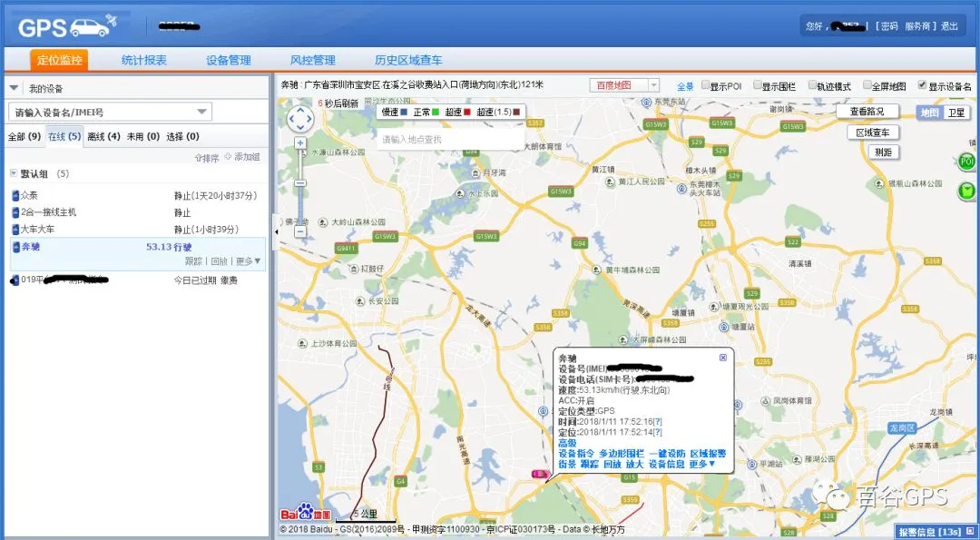Open the 设备管理 tab

(229, 60)
